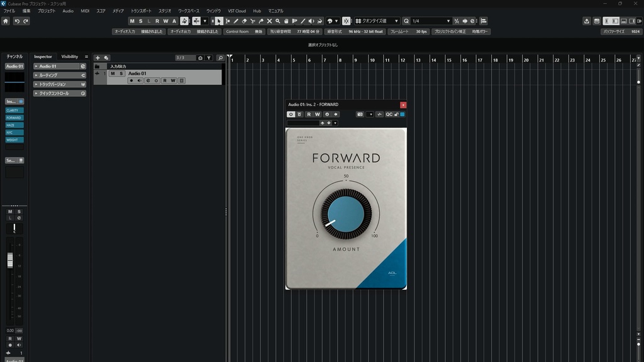Open the ファイル menu
The width and height of the screenshot is (644, 362).
click(x=9, y=11)
